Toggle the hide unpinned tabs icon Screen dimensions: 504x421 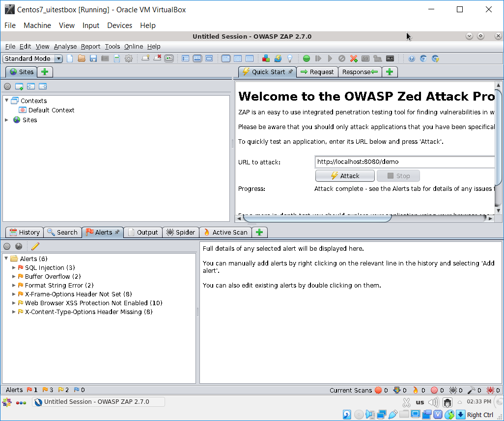tap(145, 58)
